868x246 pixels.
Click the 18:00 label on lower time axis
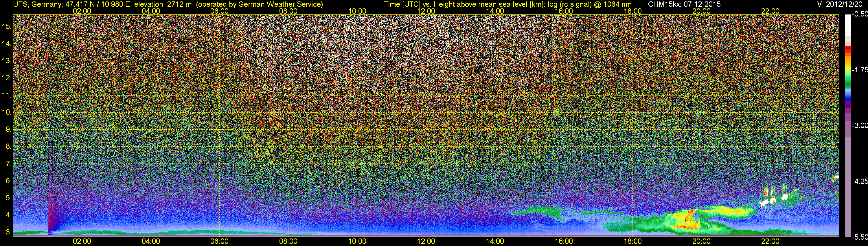(x=632, y=241)
